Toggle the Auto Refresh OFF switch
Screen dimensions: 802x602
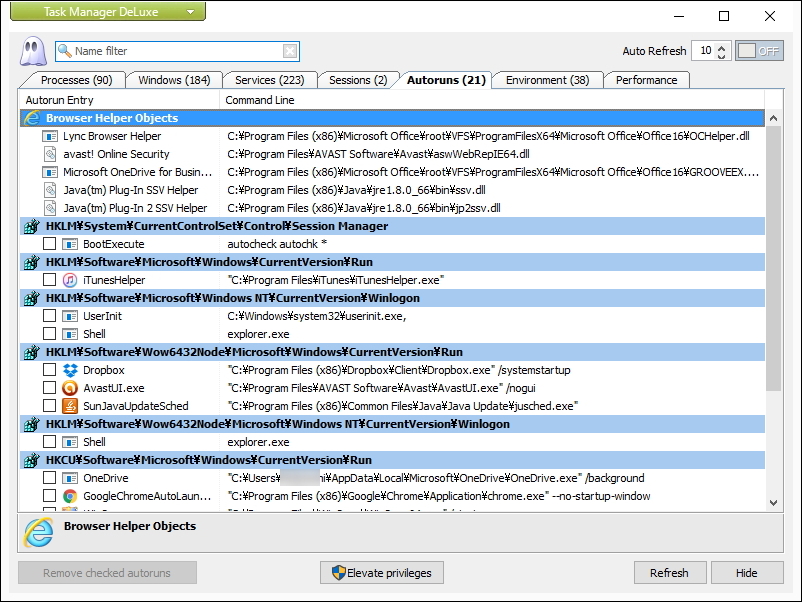coord(759,51)
